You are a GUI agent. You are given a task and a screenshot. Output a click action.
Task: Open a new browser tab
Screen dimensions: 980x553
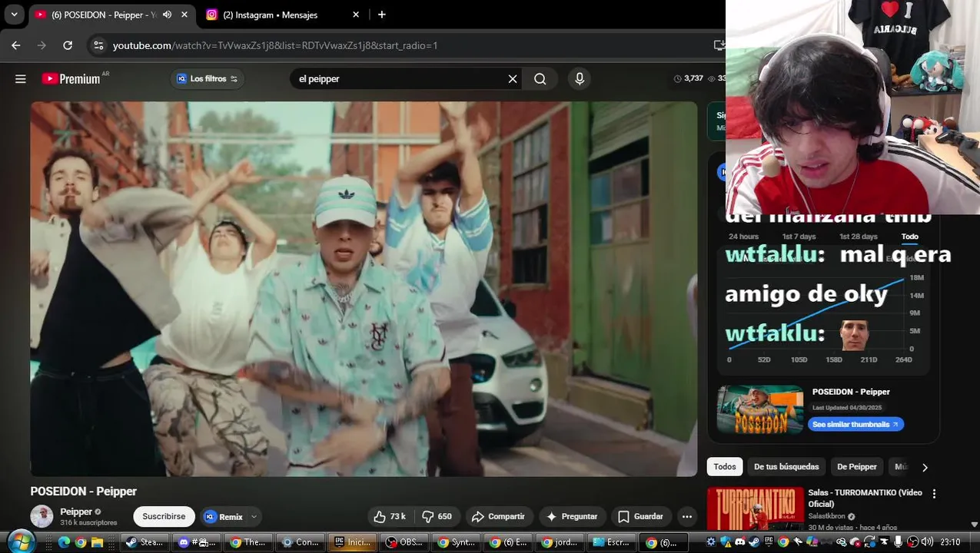click(382, 15)
